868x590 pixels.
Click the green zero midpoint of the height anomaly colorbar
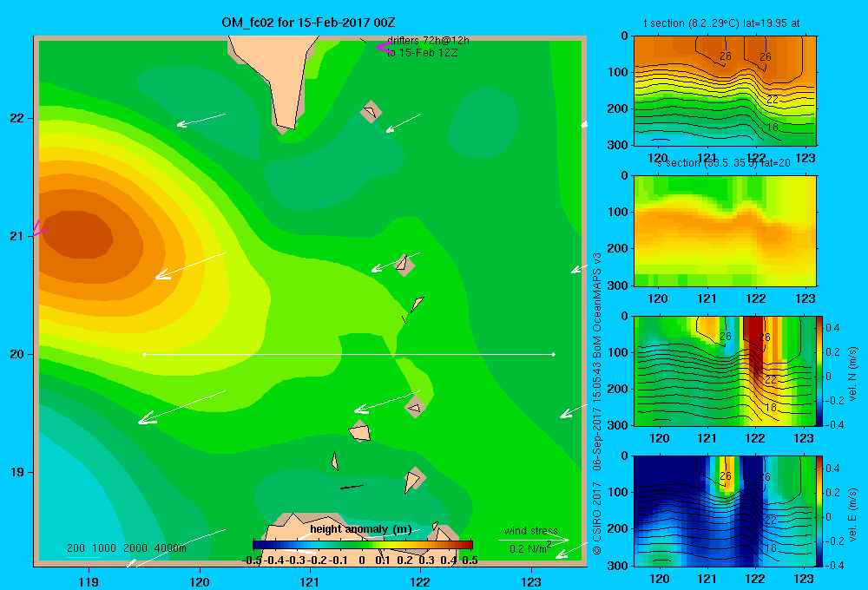point(362,545)
